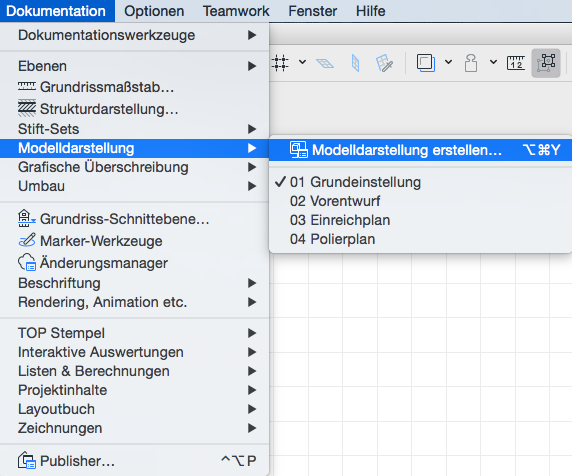Click the Modelldarstellung erstellen icon
The width and height of the screenshot is (572, 476).
point(299,150)
